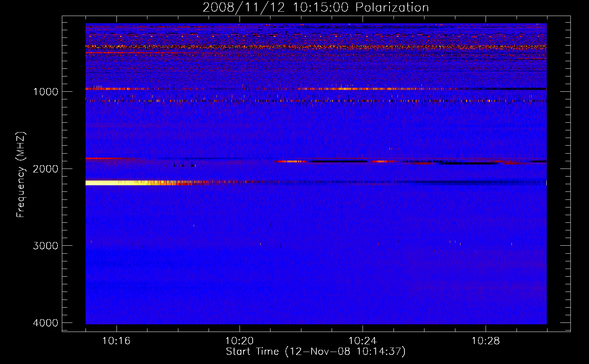Click the "3000" frequency tick label
Image resolution: width=589 pixels, height=364 pixels.
tap(46, 245)
